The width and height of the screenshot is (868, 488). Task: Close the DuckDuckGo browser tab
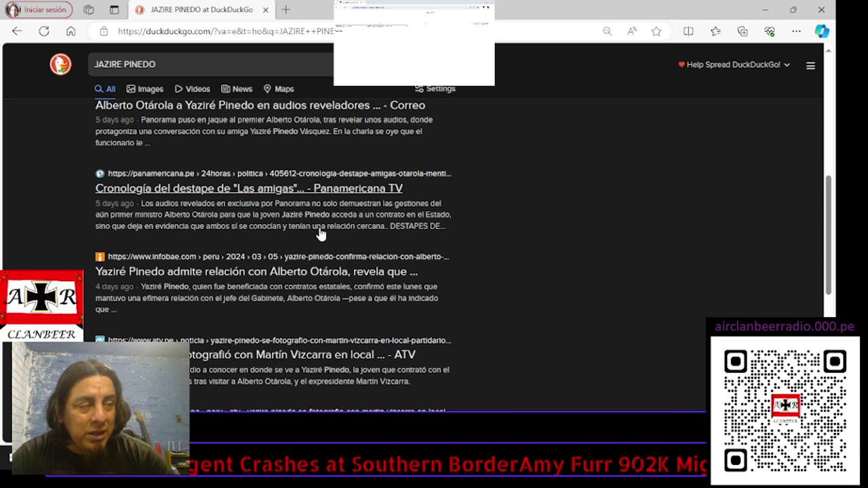coord(266,9)
